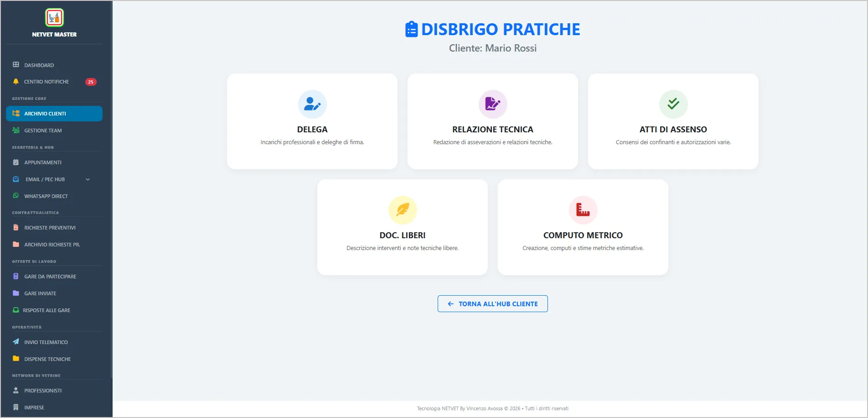The width and height of the screenshot is (868, 418).
Task: Click the Dashboard grid icon in sidebar
Action: [16, 65]
